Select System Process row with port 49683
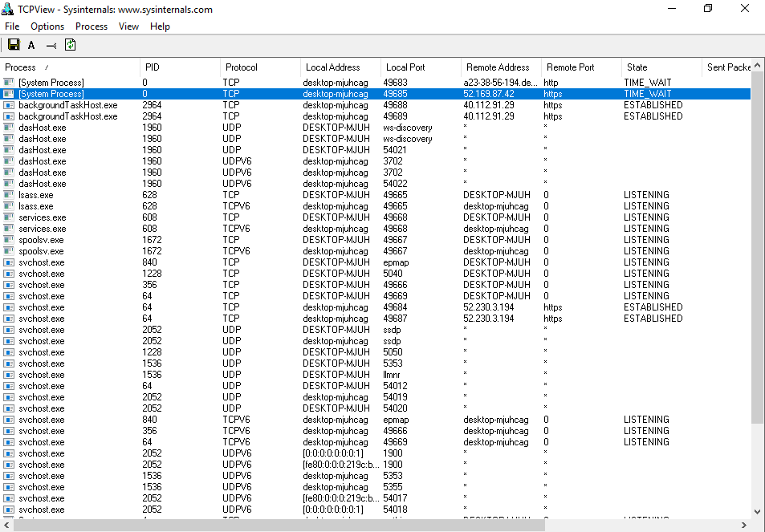765x532 pixels. (376, 83)
